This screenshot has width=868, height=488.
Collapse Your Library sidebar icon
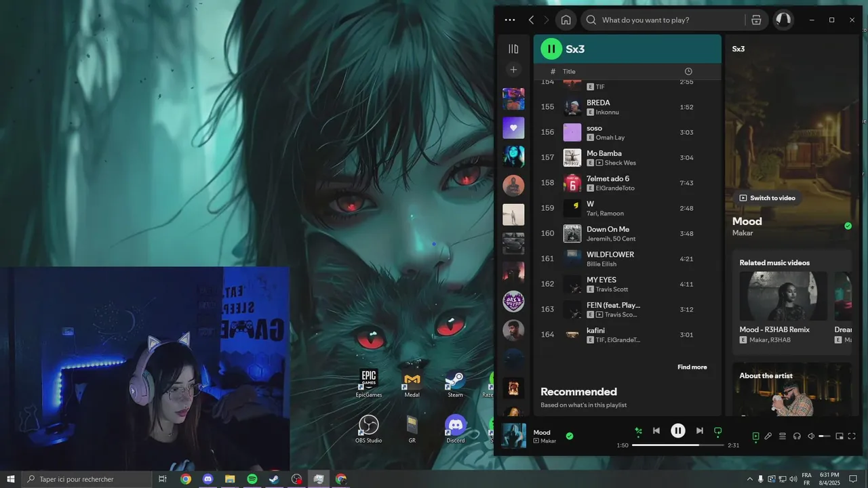[513, 49]
